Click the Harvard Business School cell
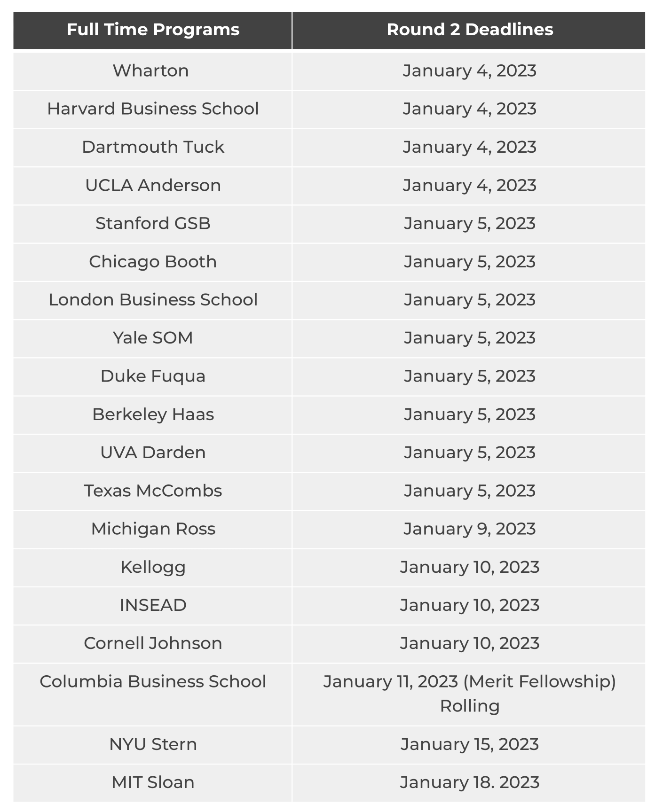Image resolution: width=655 pixels, height=812 pixels. [x=153, y=109]
